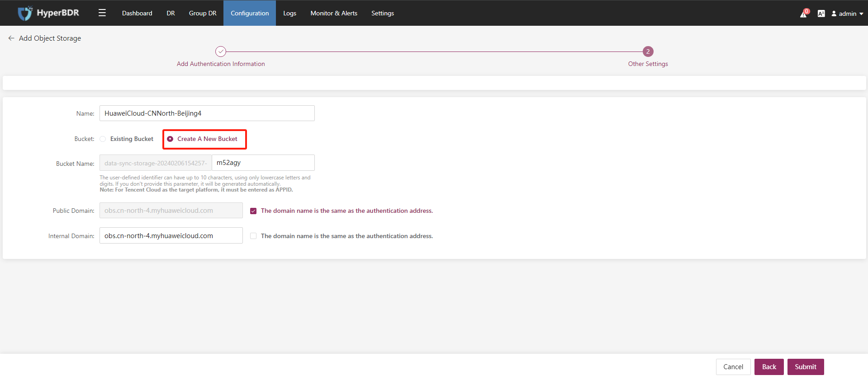This screenshot has width=868, height=380.
Task: Open the admin user menu
Action: [x=847, y=14]
